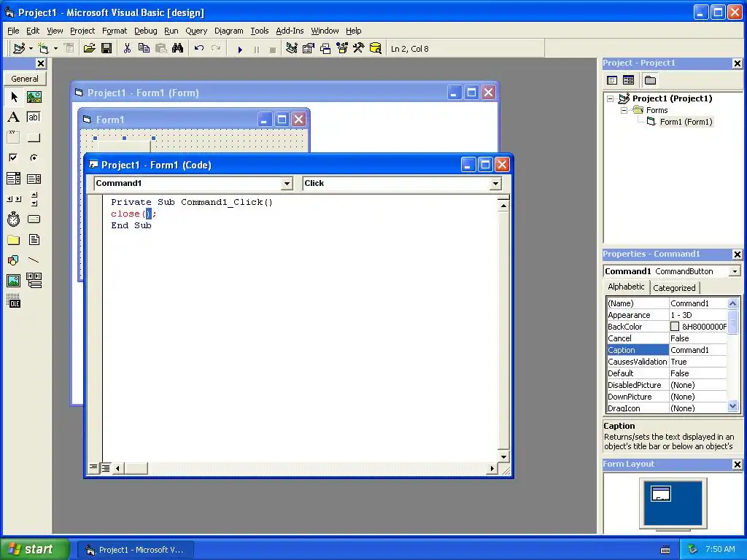
Task: Click the Form Layout Window toolbar icon
Action: pos(325,49)
